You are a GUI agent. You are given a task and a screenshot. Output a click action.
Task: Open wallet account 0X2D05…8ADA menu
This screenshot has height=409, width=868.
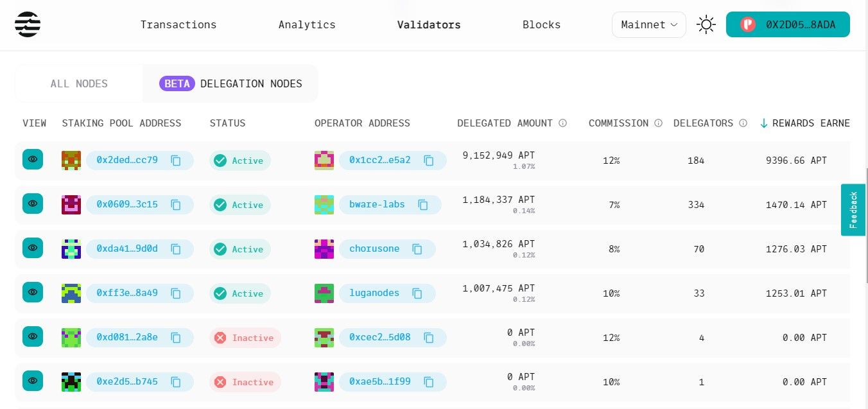pyautogui.click(x=788, y=25)
